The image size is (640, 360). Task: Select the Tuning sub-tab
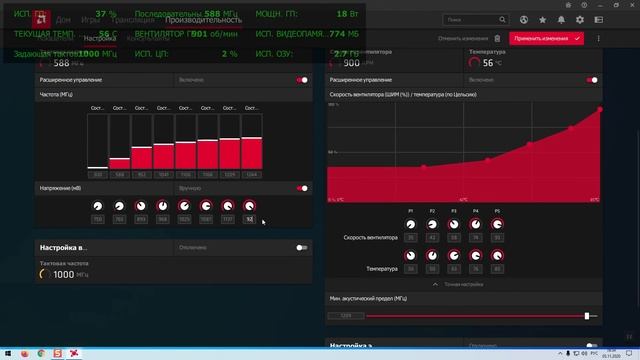coord(100,38)
